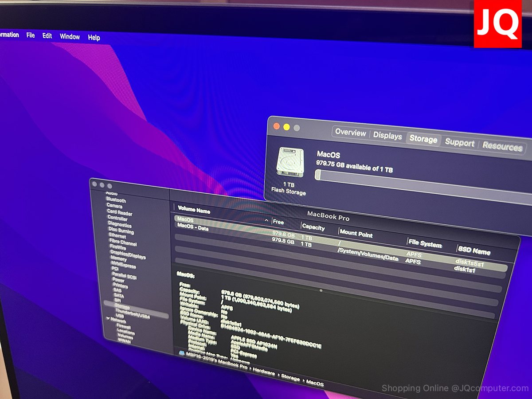Viewport: 532px width, 399px height.
Task: Click Storage in the path bar
Action: click(x=290, y=378)
